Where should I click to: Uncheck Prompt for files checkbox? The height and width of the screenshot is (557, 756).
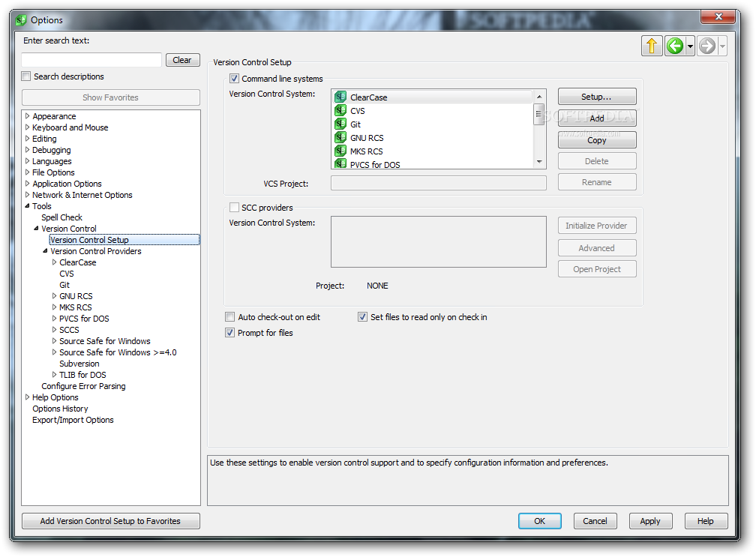click(x=230, y=332)
